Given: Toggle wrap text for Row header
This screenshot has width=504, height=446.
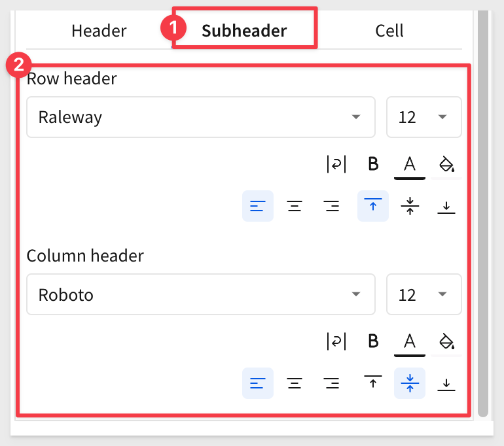Looking at the screenshot, I should (x=336, y=164).
